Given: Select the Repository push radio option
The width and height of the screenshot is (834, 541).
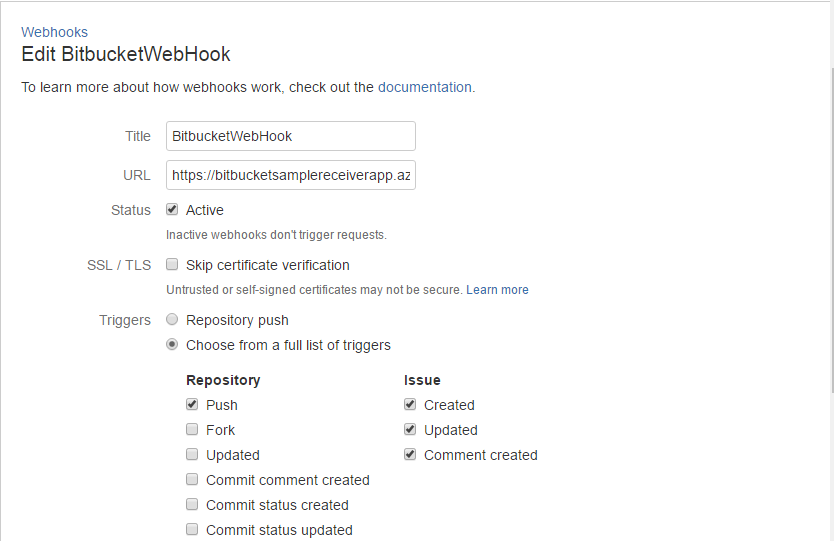Looking at the screenshot, I should (172, 320).
